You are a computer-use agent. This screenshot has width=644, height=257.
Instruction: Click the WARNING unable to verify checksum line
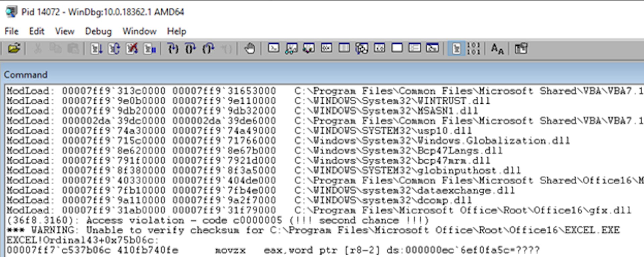313,230
